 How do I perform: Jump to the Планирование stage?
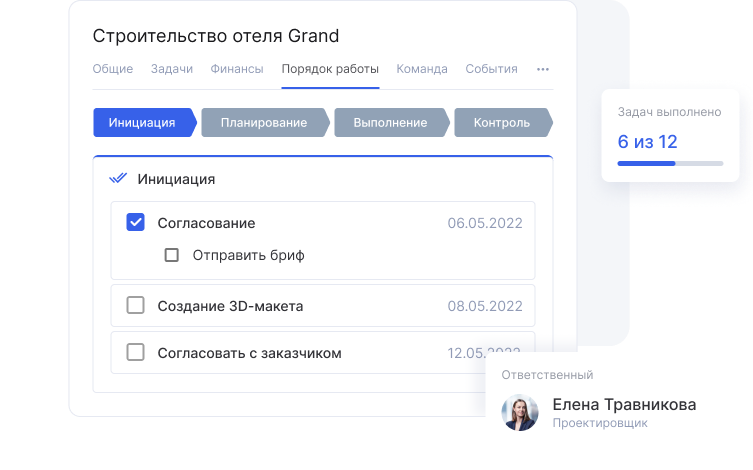click(264, 123)
